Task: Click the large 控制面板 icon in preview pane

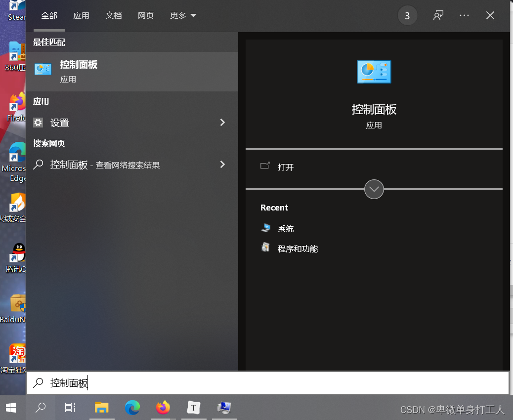Action: point(374,72)
